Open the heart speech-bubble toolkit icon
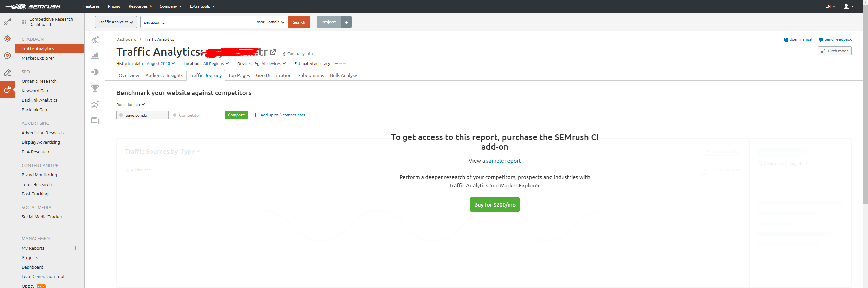The width and height of the screenshot is (868, 288). tap(7, 56)
